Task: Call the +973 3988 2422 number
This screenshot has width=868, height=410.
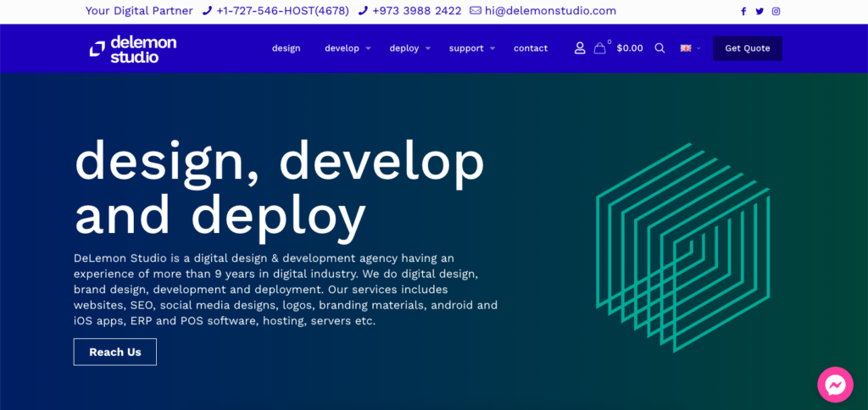Action: (x=417, y=11)
